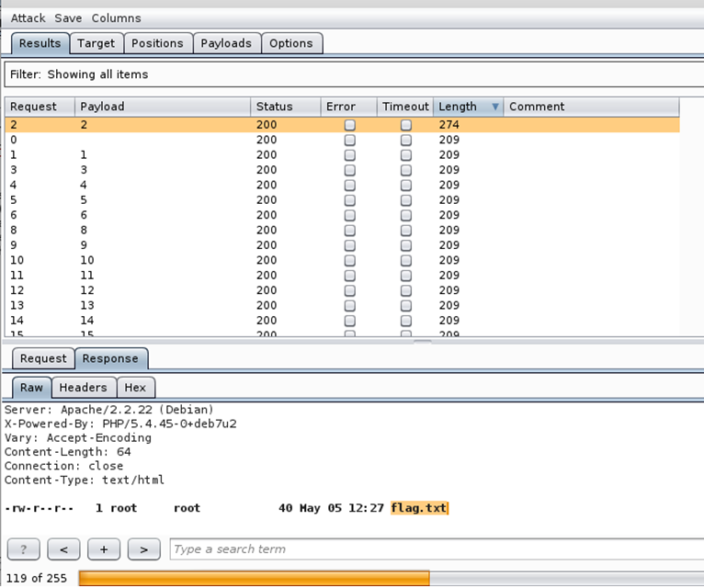Show the Hex response view

point(135,388)
